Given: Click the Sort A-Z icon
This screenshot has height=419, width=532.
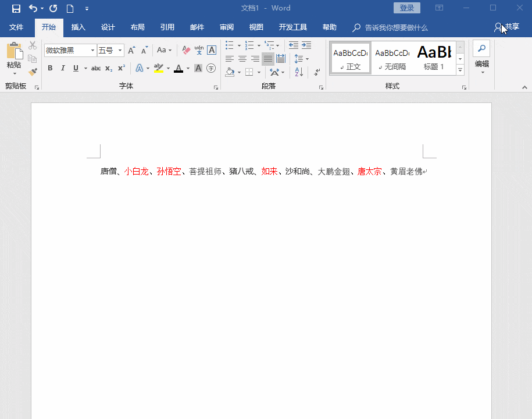Looking at the screenshot, I should [x=299, y=72].
